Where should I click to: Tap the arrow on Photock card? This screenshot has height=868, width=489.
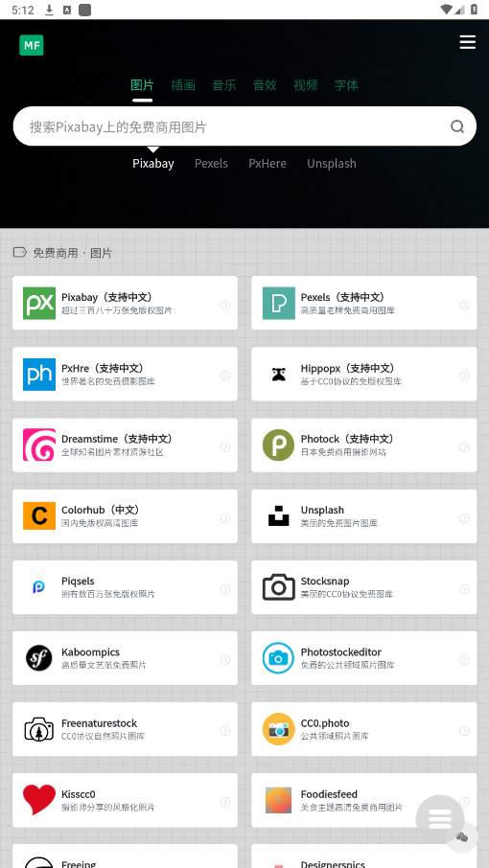[x=464, y=446]
